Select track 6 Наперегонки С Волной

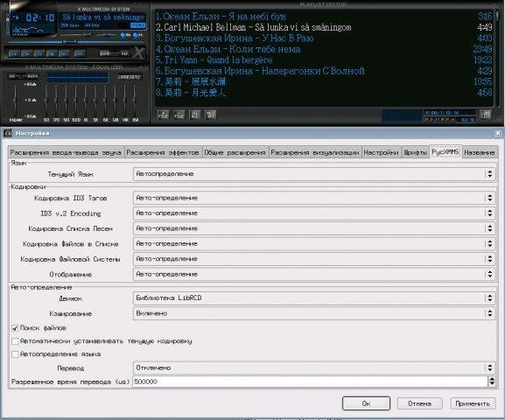pos(324,71)
